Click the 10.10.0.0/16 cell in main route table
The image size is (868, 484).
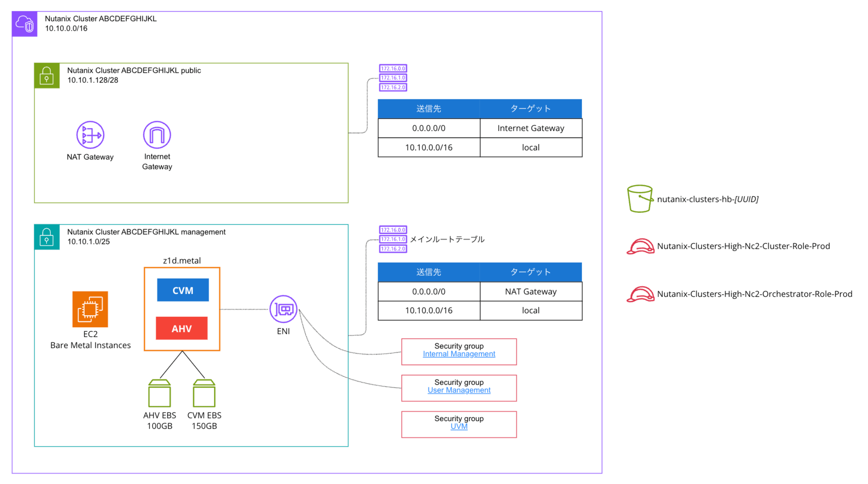429,311
